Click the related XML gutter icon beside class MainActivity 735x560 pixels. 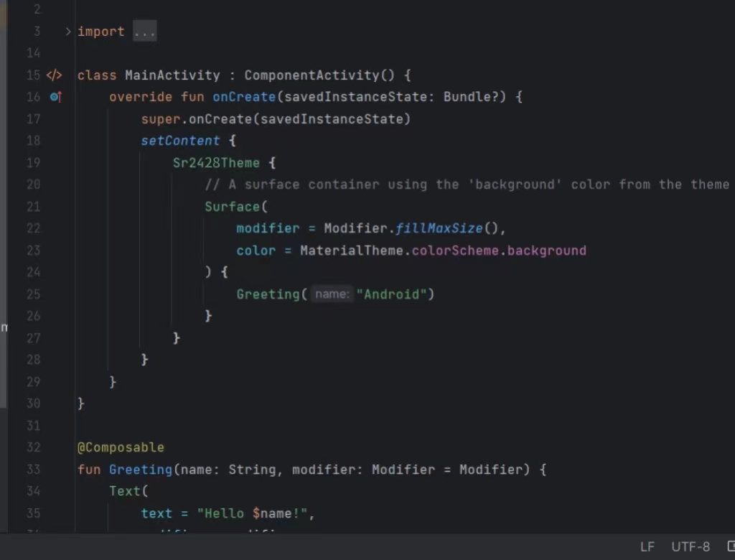[54, 75]
